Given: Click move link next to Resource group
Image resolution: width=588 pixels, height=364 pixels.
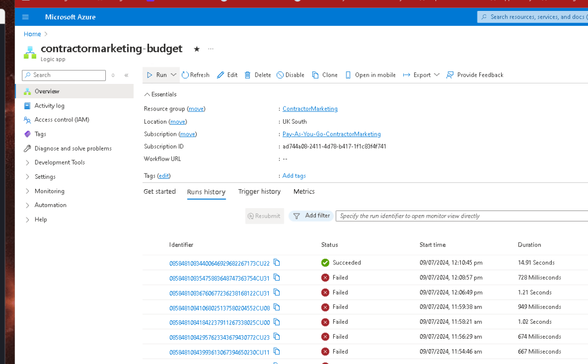Looking at the screenshot, I should click(196, 109).
